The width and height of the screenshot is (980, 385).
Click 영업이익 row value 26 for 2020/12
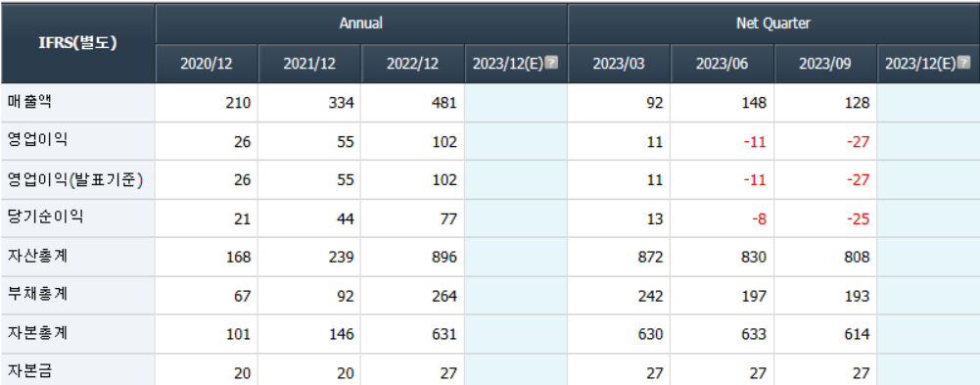[x=243, y=142]
